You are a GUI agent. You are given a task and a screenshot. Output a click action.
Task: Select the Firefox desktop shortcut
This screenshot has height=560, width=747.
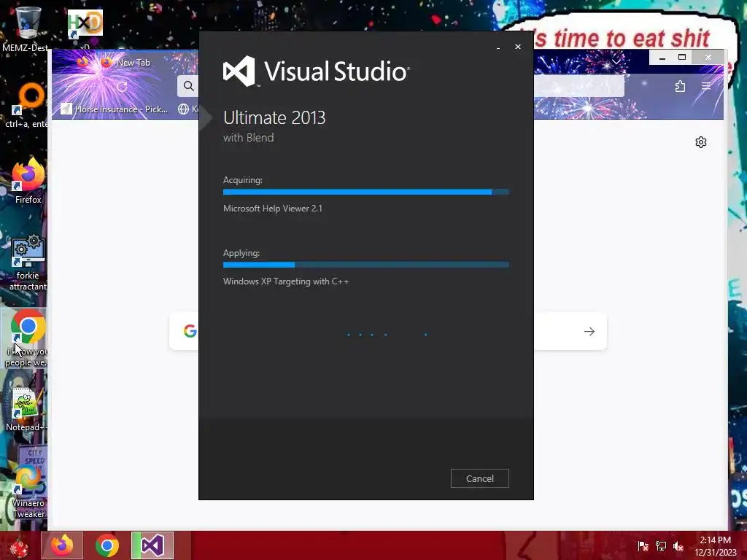tap(28, 182)
